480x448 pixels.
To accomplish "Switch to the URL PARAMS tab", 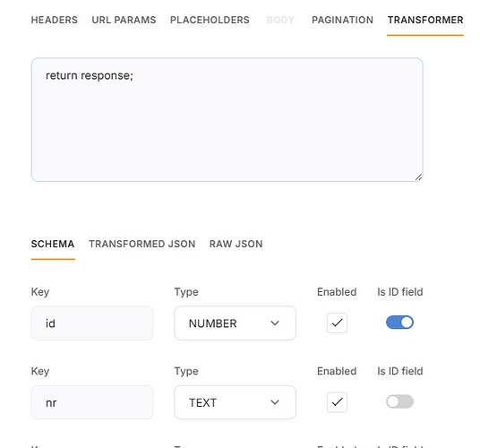I will point(124,20).
